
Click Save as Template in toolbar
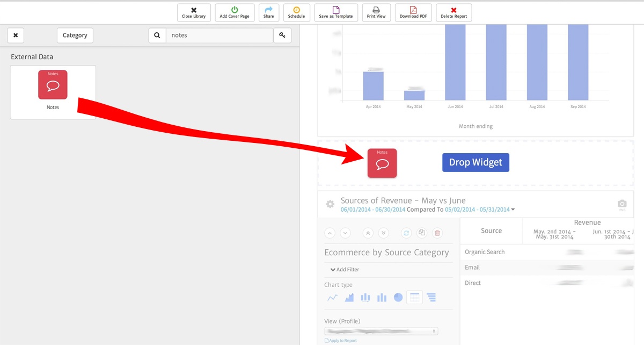336,12
